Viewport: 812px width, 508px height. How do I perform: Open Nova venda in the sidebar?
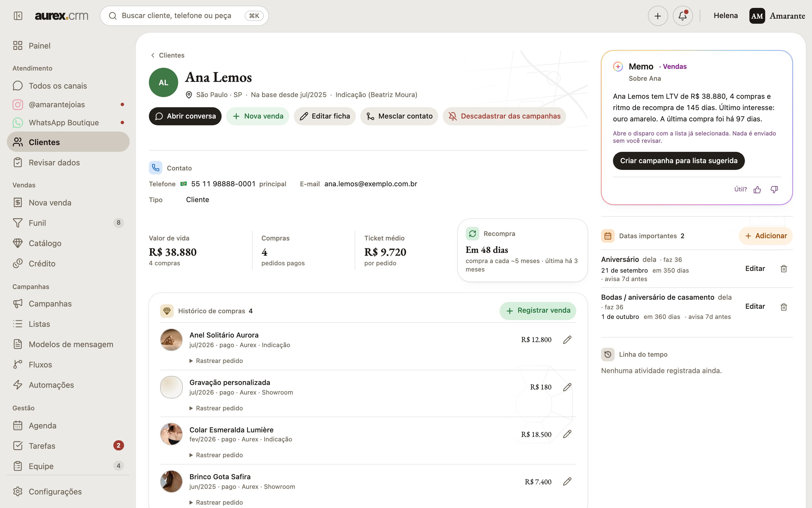[x=68, y=203]
